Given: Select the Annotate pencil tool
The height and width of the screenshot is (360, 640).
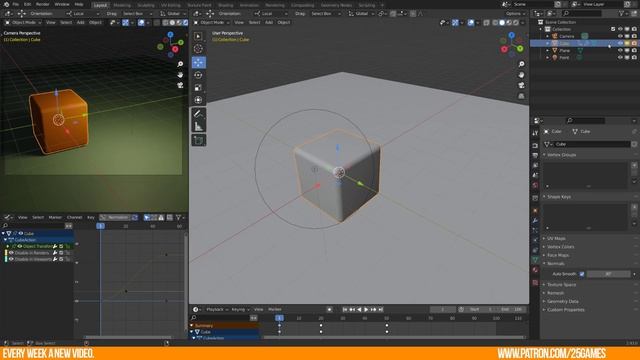Looking at the screenshot, I should (198, 113).
